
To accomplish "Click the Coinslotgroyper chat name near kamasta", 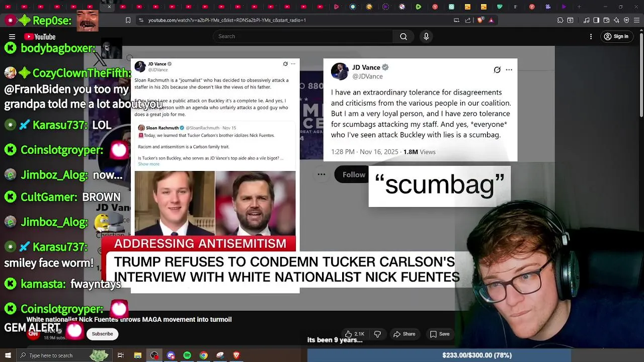I will click(x=62, y=309).
